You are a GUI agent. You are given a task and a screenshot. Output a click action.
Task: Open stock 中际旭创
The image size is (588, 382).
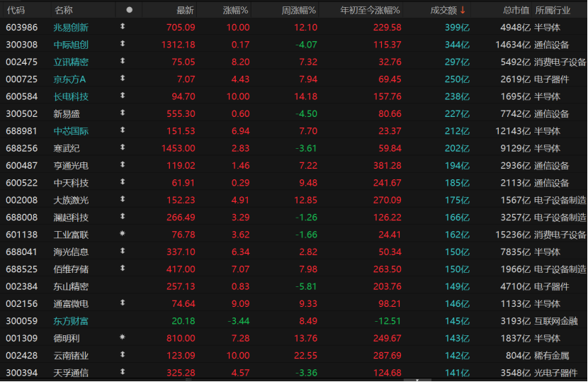71,45
